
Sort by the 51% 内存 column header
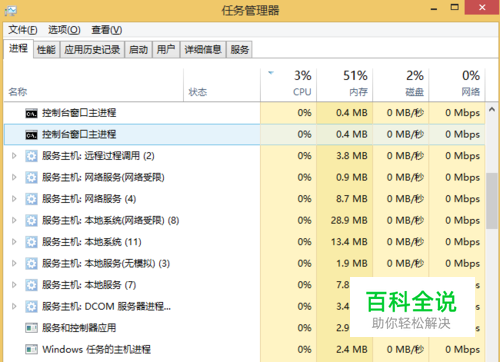pos(344,85)
